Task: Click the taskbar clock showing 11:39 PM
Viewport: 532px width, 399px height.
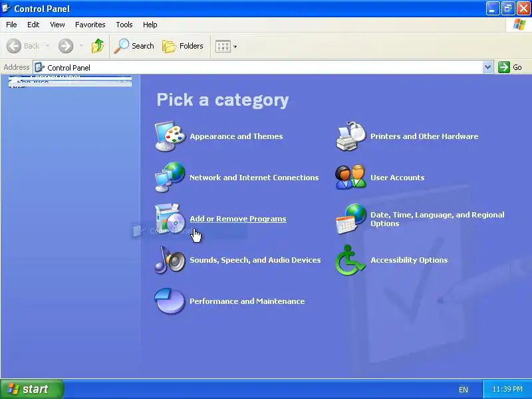Action: (x=507, y=389)
